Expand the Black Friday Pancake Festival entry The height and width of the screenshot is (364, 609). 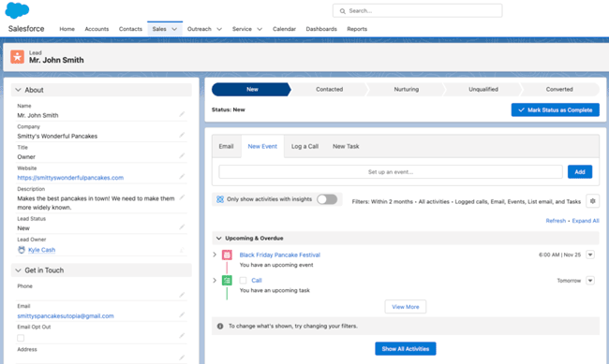215,255
